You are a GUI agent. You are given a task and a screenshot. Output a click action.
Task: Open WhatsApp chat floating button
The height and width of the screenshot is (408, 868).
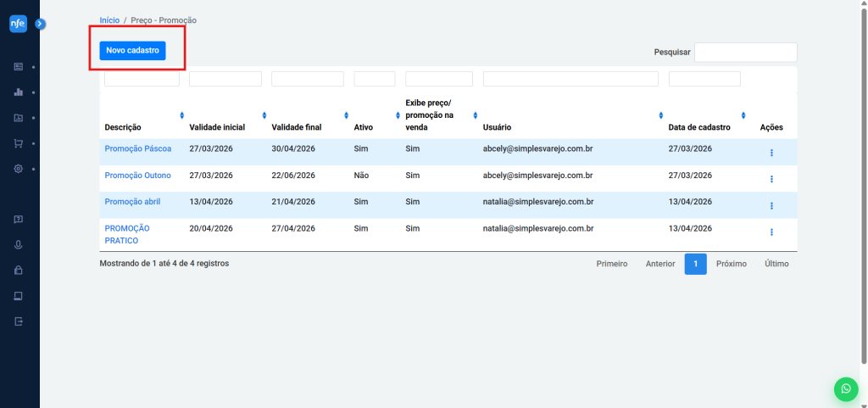[845, 388]
